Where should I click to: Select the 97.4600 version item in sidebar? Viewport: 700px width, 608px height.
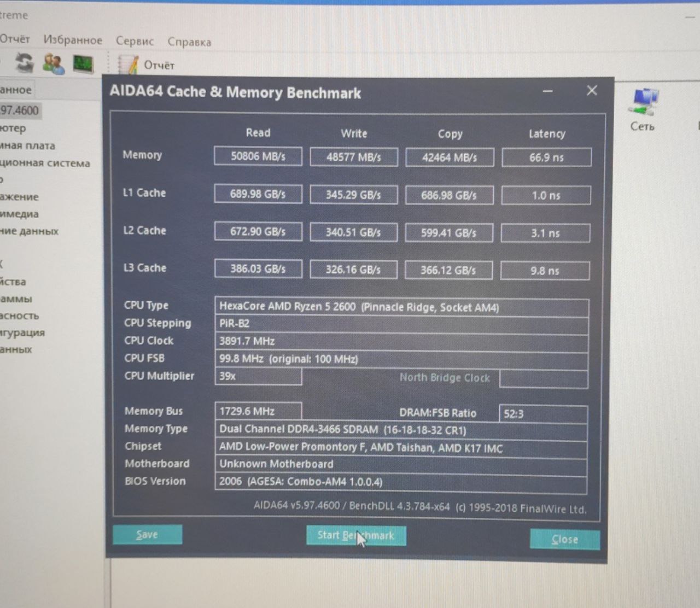click(x=20, y=110)
